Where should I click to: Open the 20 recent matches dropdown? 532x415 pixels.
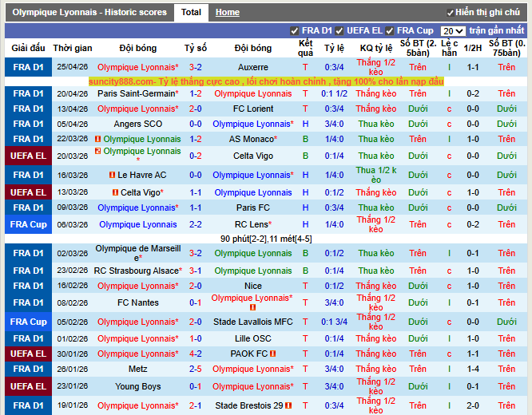click(453, 31)
